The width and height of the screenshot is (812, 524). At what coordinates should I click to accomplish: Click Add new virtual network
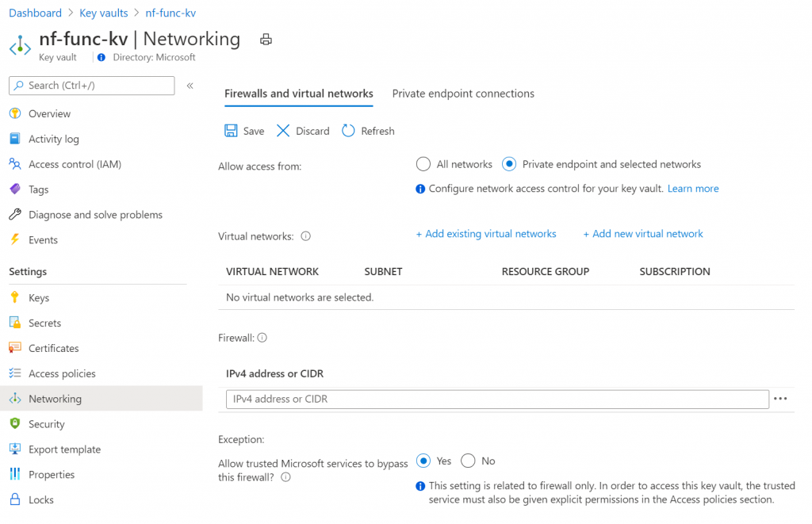coord(643,234)
